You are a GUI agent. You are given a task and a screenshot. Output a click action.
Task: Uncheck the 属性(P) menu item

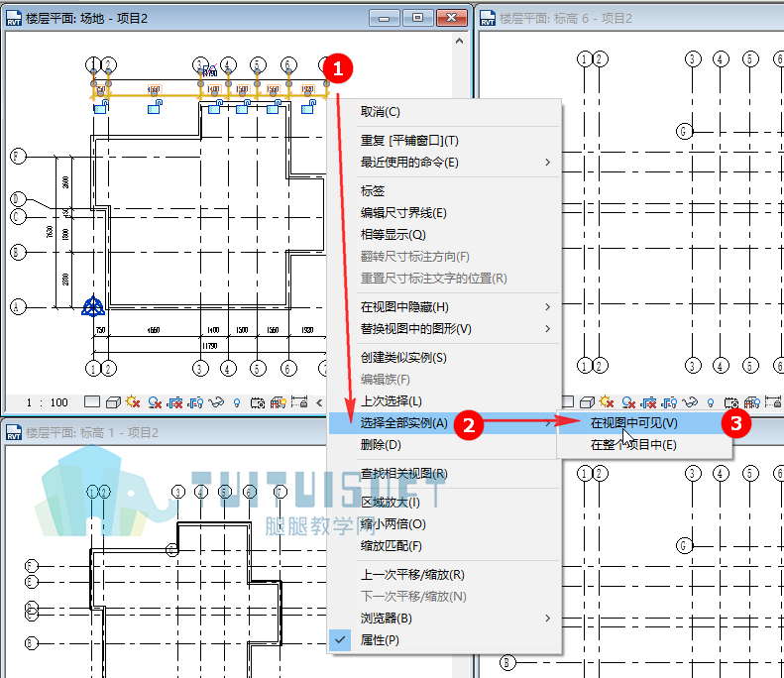click(x=444, y=640)
